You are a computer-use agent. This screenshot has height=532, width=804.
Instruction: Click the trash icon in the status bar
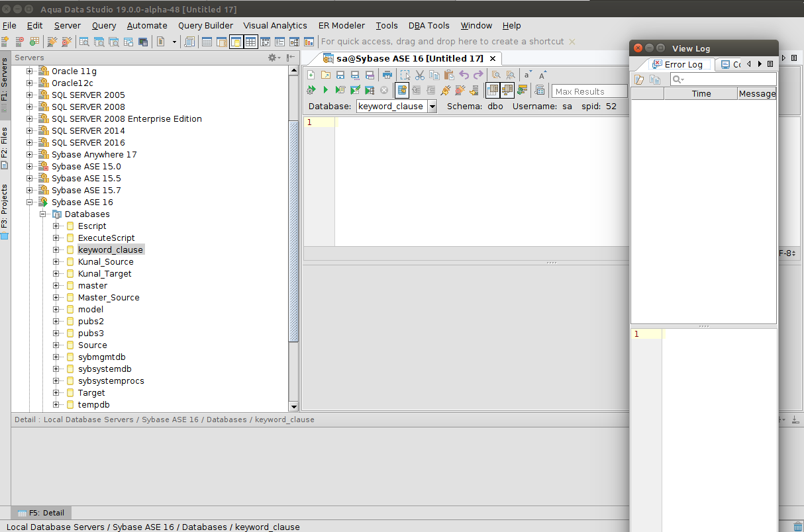(797, 527)
